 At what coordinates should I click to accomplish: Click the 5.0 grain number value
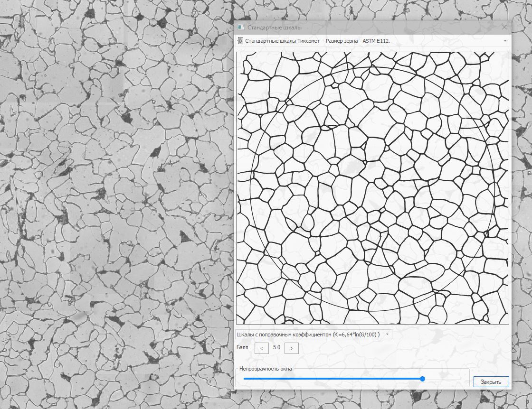pyautogui.click(x=276, y=347)
